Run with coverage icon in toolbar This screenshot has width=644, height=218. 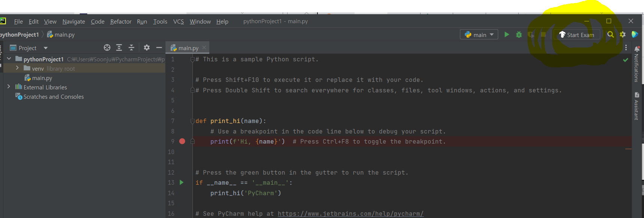pyautogui.click(x=531, y=35)
